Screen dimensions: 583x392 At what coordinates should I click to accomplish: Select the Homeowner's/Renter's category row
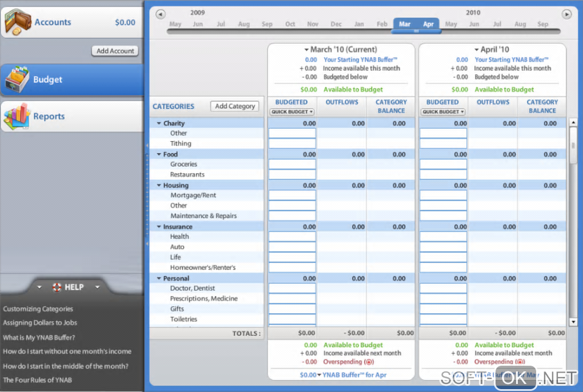[x=207, y=267]
